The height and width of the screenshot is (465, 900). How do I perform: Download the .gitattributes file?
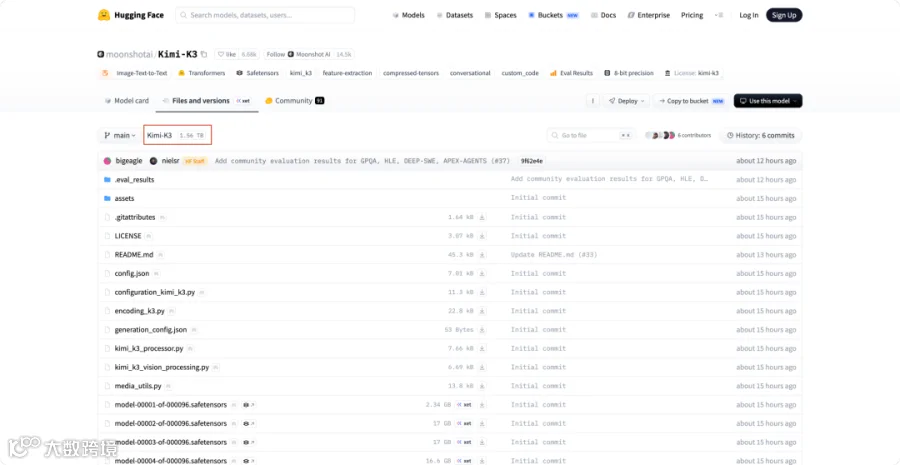pyautogui.click(x=482, y=217)
